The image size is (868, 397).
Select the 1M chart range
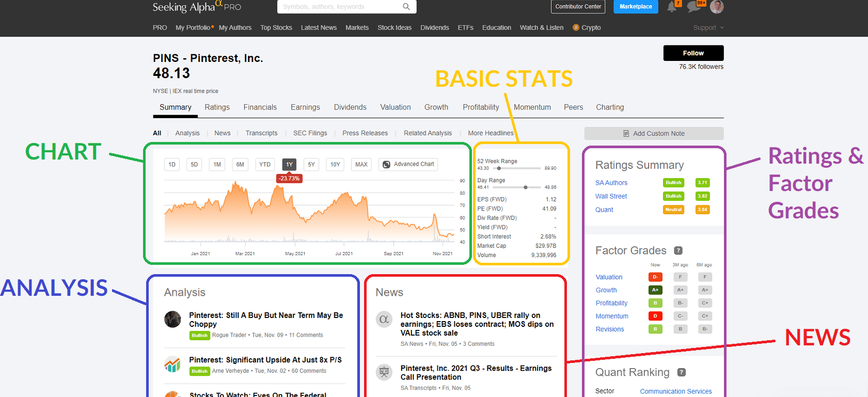[x=217, y=165]
